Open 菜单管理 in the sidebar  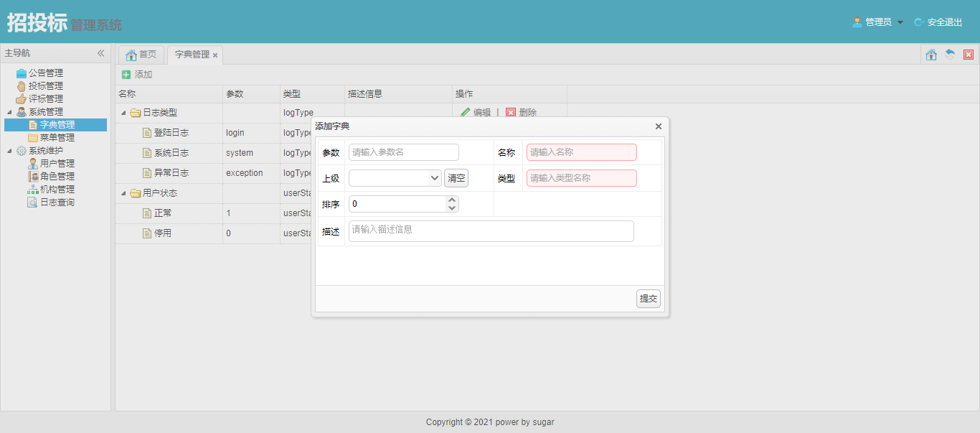click(x=57, y=138)
